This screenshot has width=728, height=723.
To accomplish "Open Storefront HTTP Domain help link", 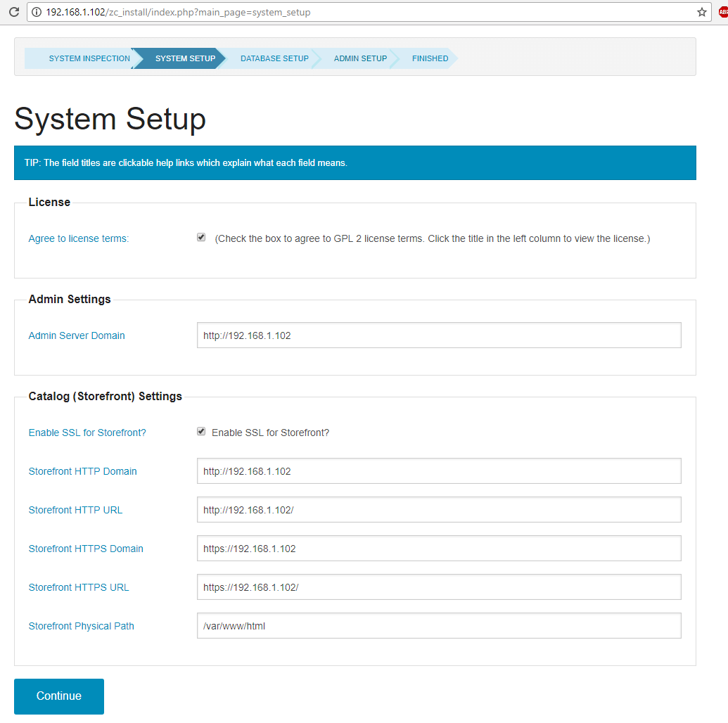I will coord(82,471).
